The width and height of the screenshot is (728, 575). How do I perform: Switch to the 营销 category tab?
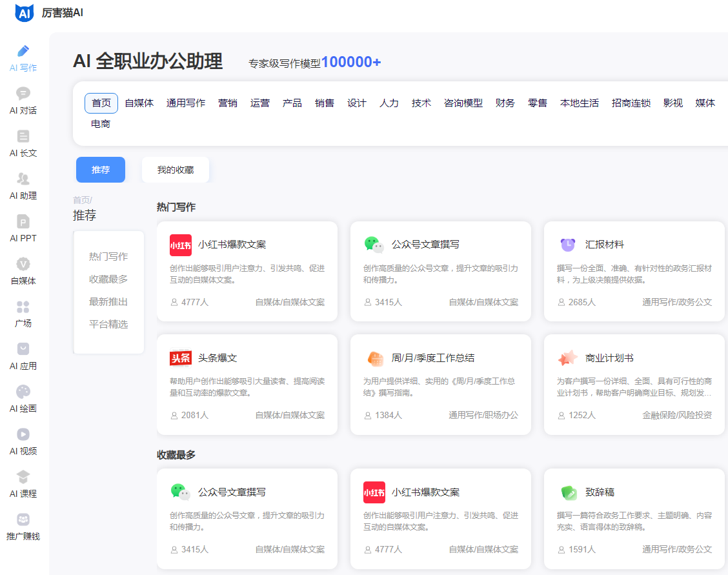tap(228, 103)
